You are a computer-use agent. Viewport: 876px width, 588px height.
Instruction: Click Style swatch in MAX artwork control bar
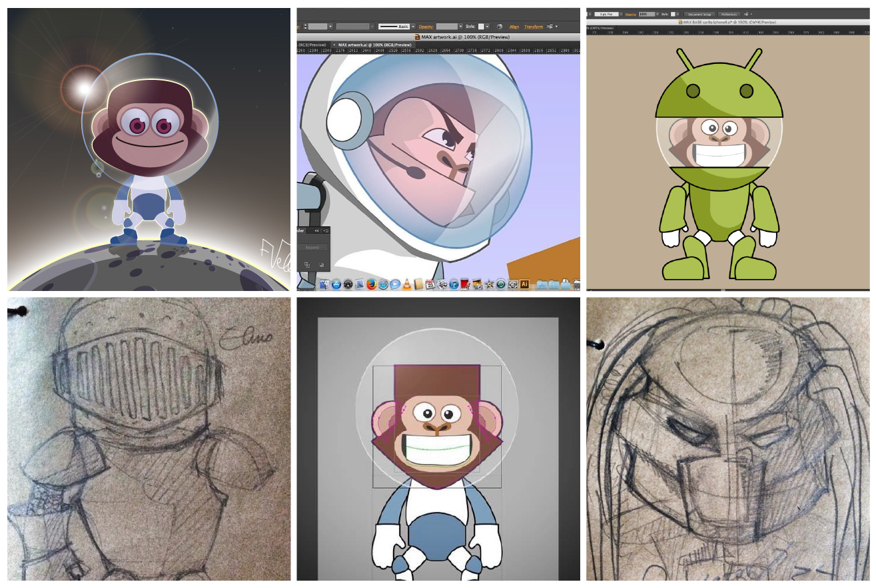pos(481,27)
